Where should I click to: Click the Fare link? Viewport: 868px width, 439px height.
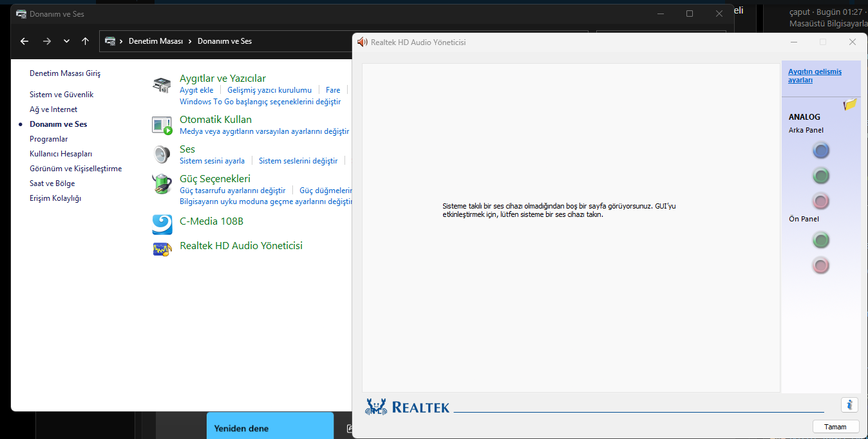(x=333, y=90)
